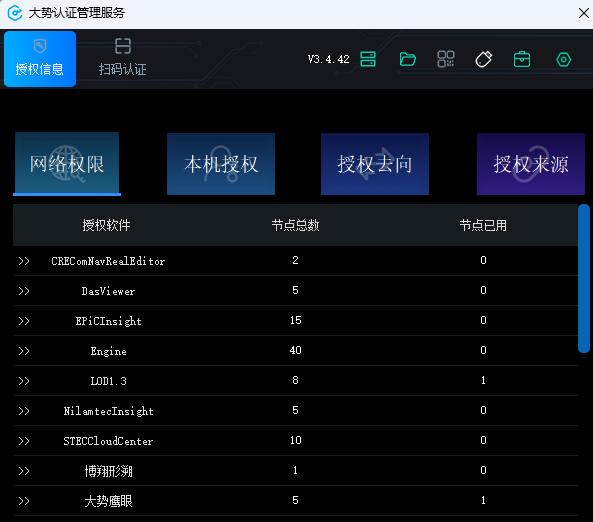Click the version label V3.4.42
The height and width of the screenshot is (522, 593).
pos(328,59)
